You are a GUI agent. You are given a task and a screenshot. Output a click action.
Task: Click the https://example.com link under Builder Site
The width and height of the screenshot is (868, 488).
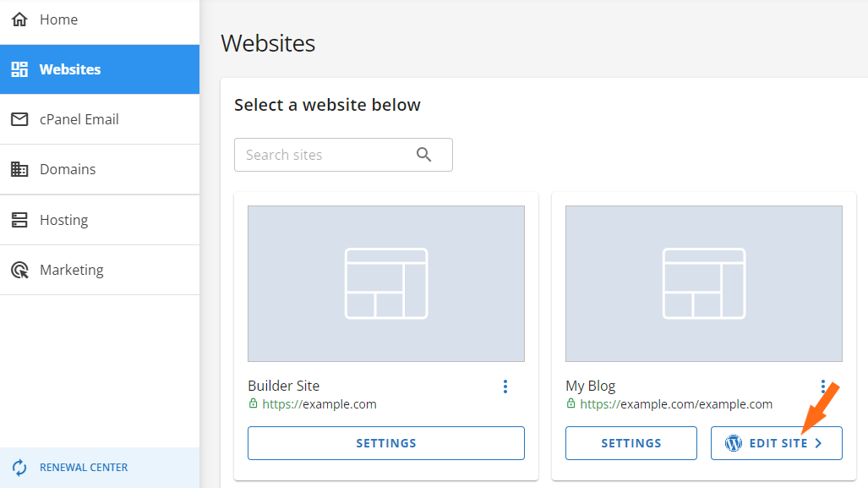coord(319,403)
